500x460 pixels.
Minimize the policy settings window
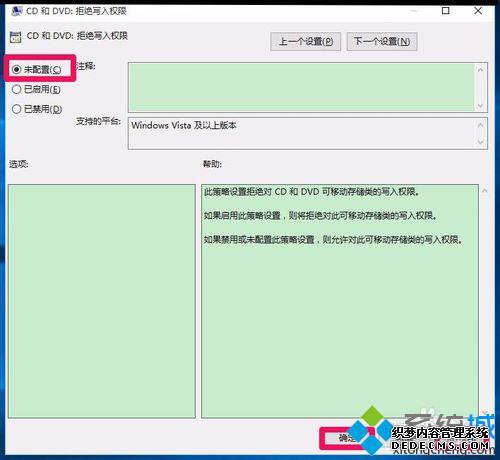coord(413,11)
